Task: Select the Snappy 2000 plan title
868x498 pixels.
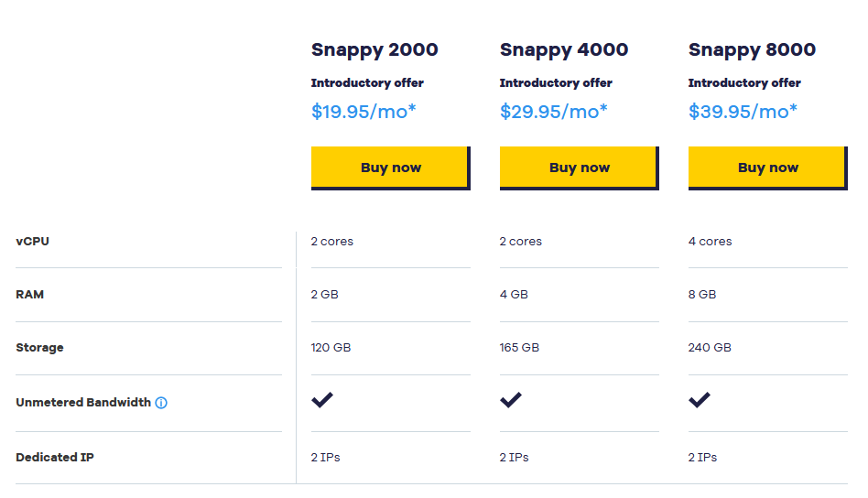Action: (374, 50)
